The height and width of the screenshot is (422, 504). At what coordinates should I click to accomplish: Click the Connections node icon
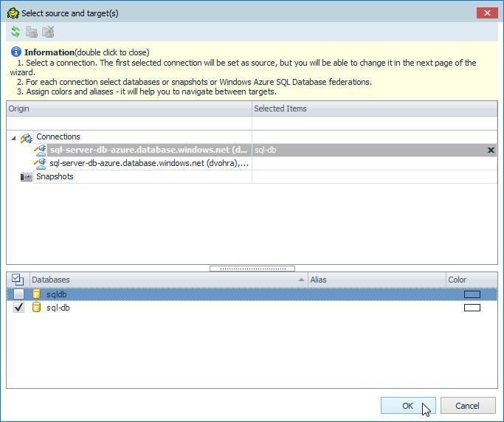click(x=27, y=138)
